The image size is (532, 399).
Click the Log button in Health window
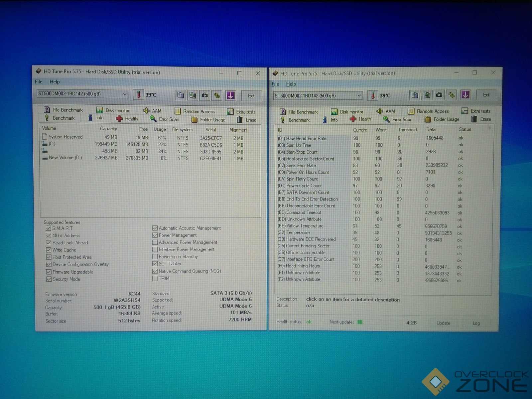pos(476,323)
